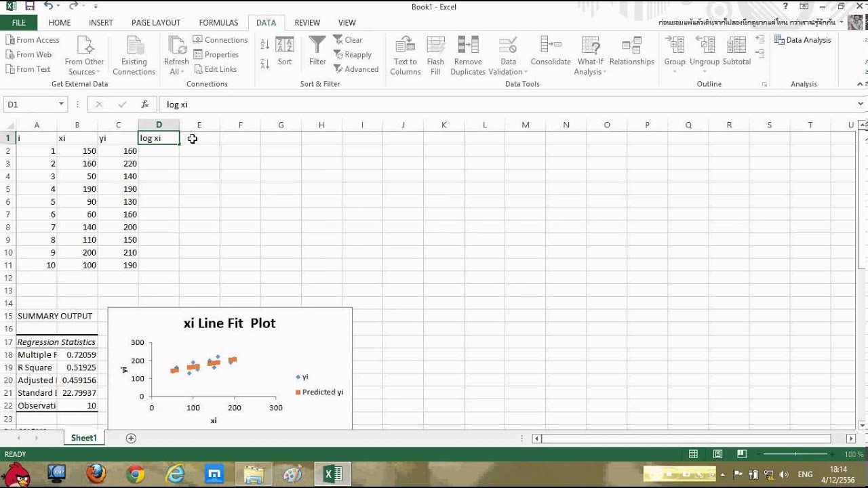868x488 pixels.
Task: Click Remove Duplicates
Action: coord(468,56)
